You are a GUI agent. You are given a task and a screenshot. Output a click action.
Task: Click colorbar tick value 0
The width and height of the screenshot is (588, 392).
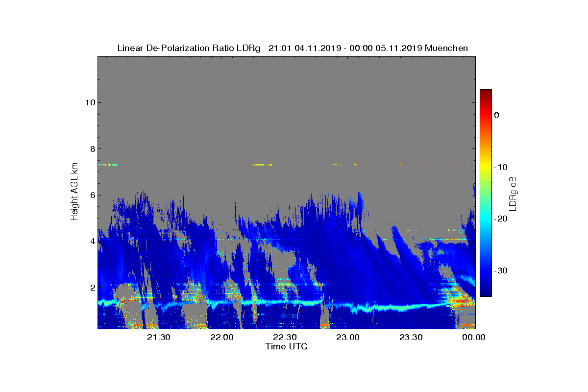tap(496, 115)
